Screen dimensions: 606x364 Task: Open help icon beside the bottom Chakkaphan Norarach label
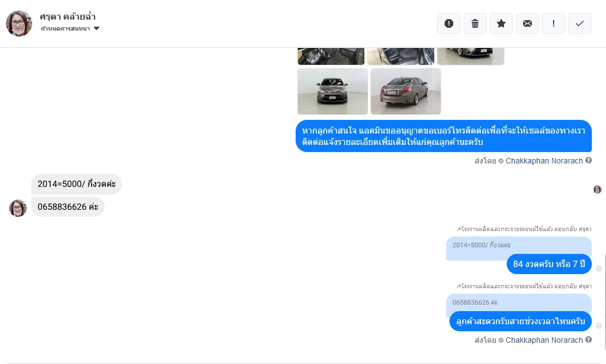[x=588, y=339]
